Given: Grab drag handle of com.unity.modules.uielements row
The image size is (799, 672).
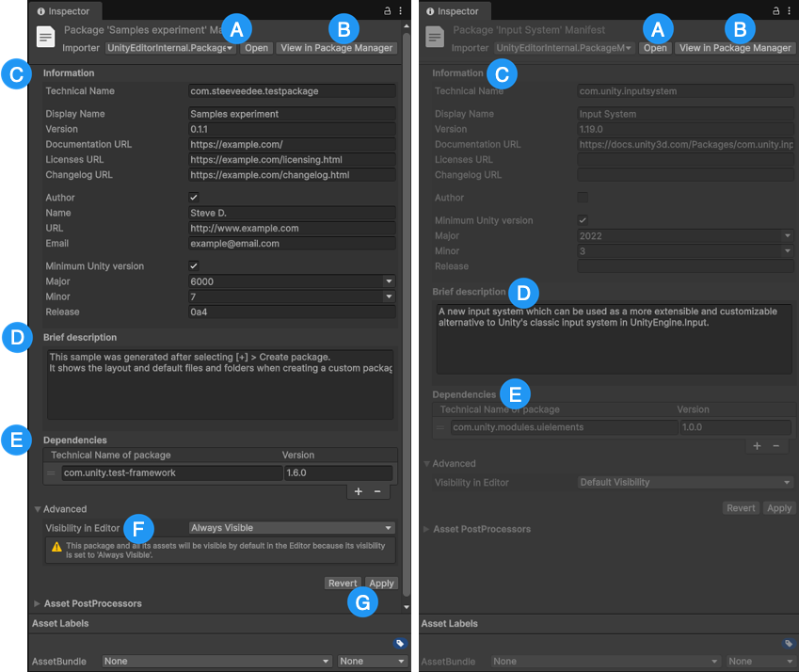Looking at the screenshot, I should coord(440,427).
